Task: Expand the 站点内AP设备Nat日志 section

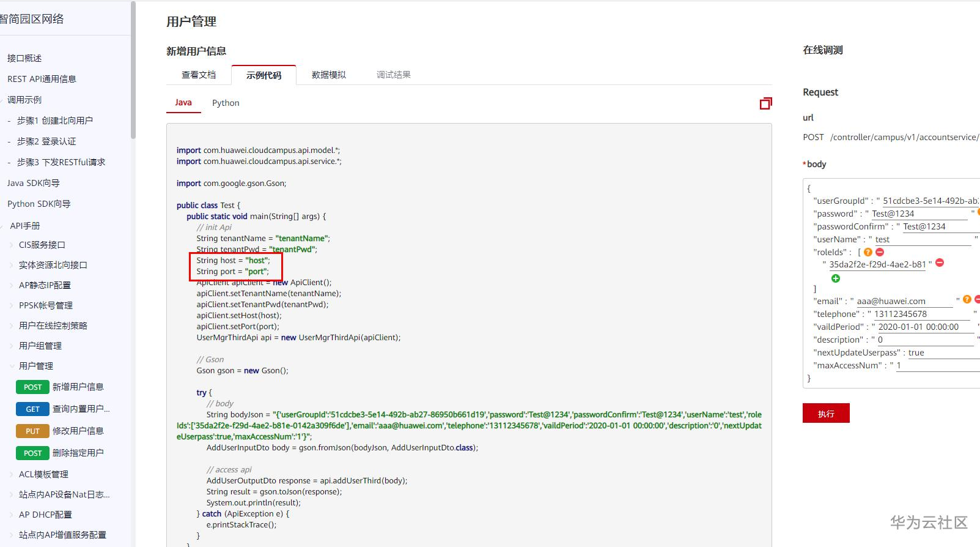Action: (x=12, y=494)
